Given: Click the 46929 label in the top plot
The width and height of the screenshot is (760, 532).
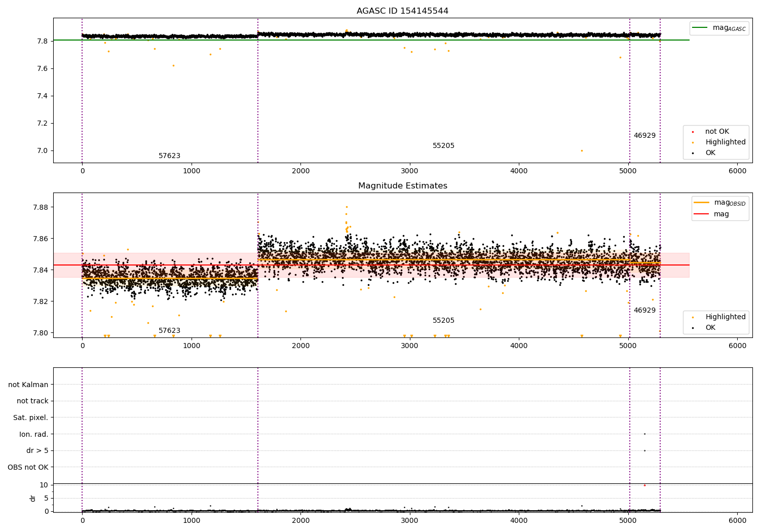Looking at the screenshot, I should tap(644, 136).
